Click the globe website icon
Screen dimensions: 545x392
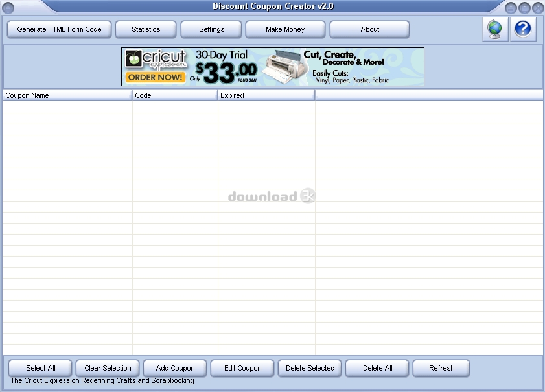pyautogui.click(x=495, y=30)
